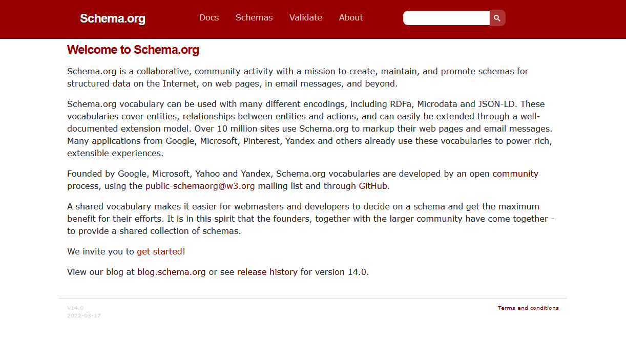Click the public-schemaorg@w3.org mailing list link

pyautogui.click(x=200, y=186)
